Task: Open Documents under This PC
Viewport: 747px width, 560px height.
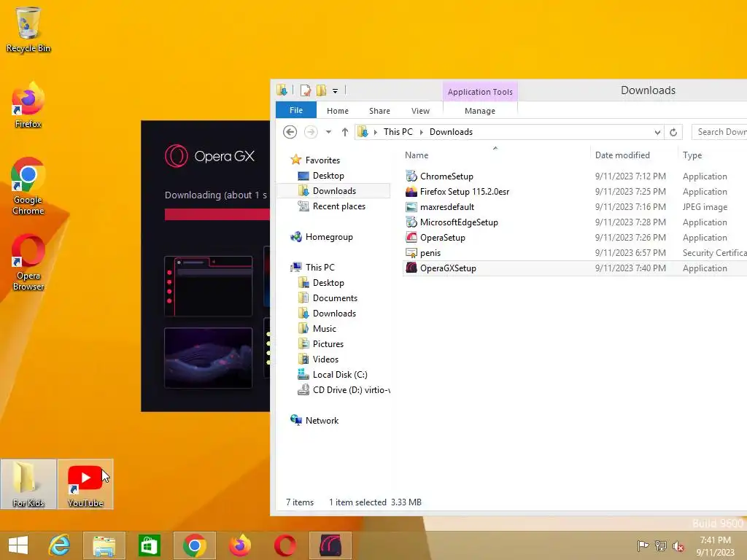Action: pyautogui.click(x=335, y=297)
